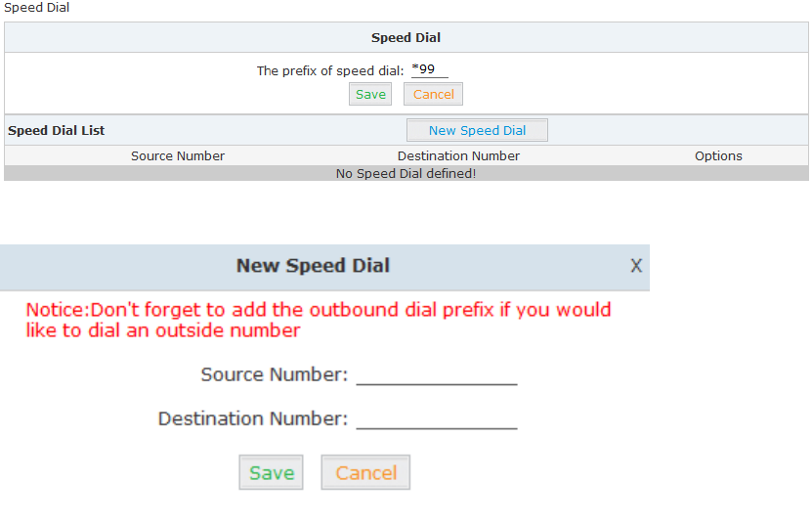This screenshot has width=812, height=524.
Task: Click the Speed Dial List label
Action: pos(57,131)
